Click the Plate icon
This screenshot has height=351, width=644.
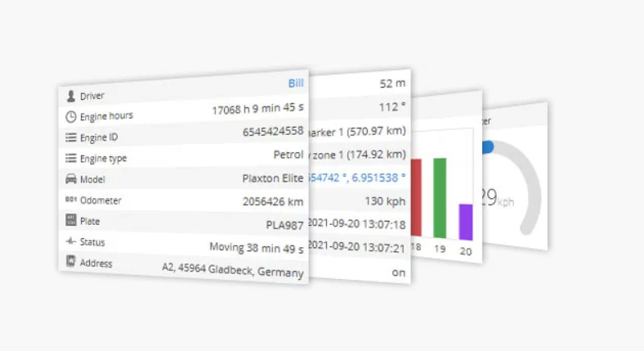click(70, 220)
